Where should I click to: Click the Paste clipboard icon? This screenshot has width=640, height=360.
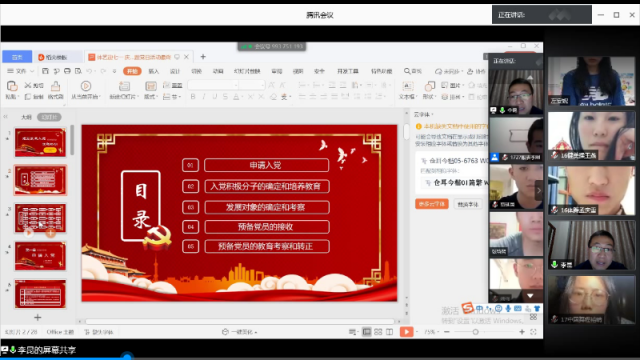tap(12, 86)
